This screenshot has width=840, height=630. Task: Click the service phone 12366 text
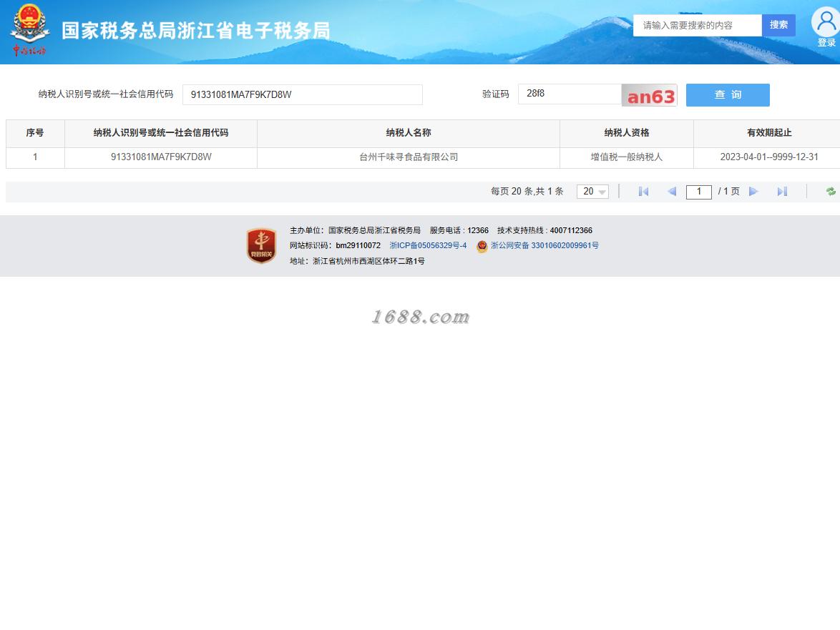[478, 231]
